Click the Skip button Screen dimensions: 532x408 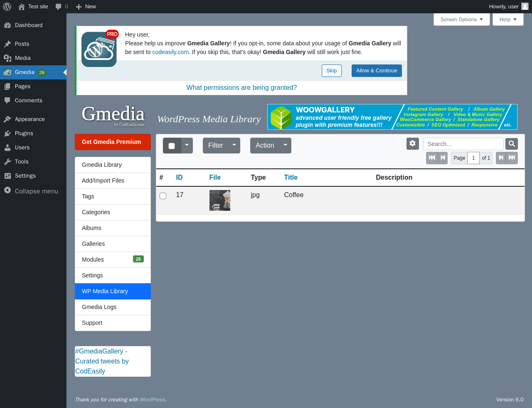[332, 71]
